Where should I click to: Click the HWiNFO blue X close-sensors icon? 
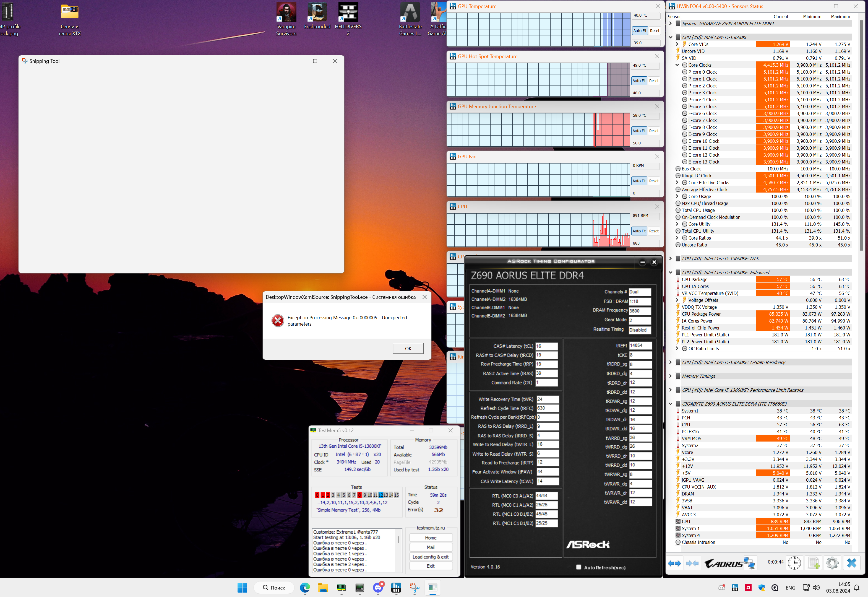[852, 563]
